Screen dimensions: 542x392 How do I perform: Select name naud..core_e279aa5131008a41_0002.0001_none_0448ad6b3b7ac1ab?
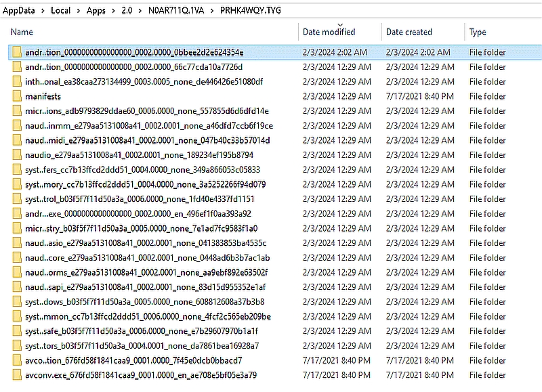tap(147, 258)
